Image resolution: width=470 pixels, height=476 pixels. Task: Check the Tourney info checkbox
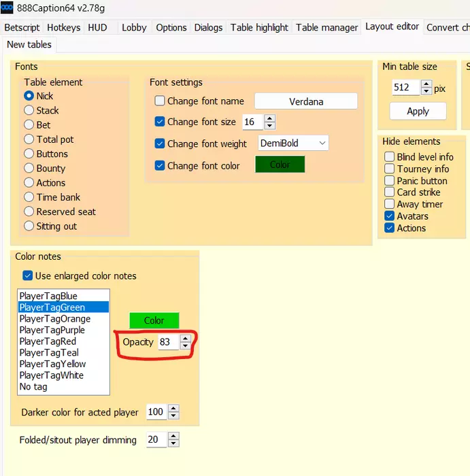click(389, 169)
